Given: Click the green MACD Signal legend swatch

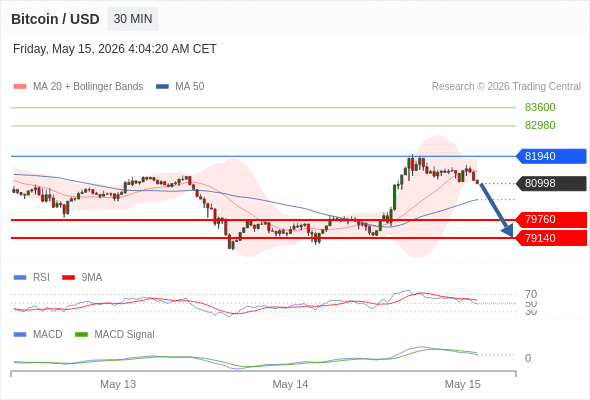Looking at the screenshot, I should (x=81, y=335).
